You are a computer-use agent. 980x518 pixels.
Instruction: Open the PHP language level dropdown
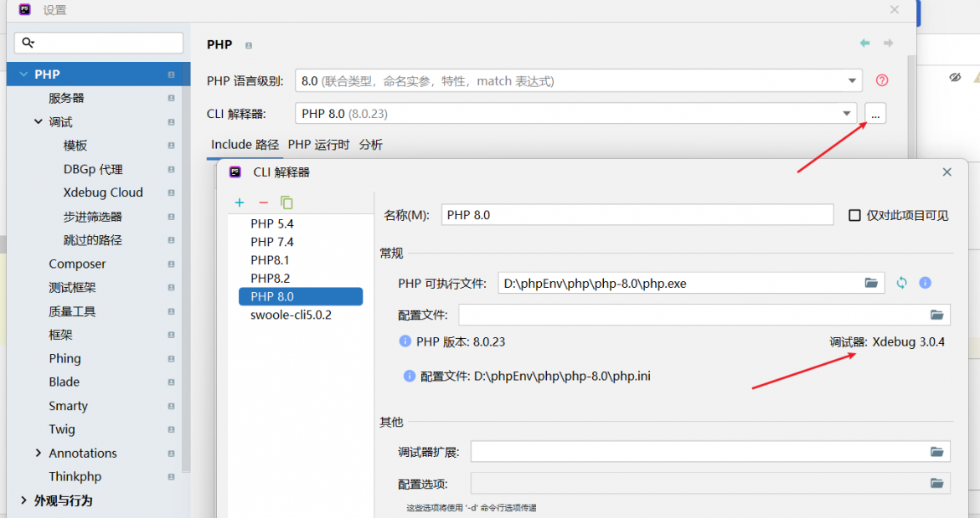tap(852, 80)
